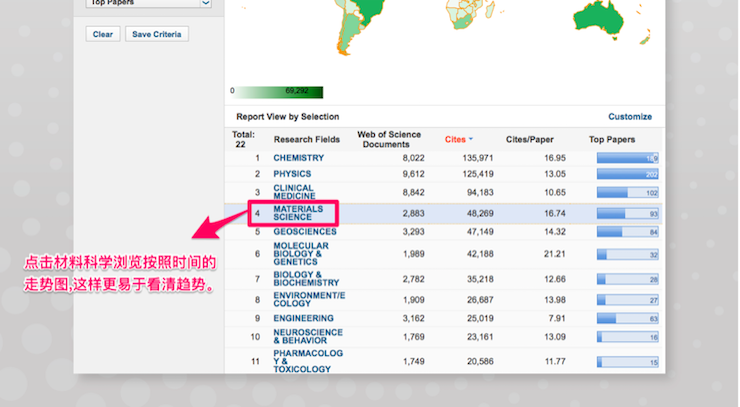Click Australia on the world map

click(x=599, y=18)
